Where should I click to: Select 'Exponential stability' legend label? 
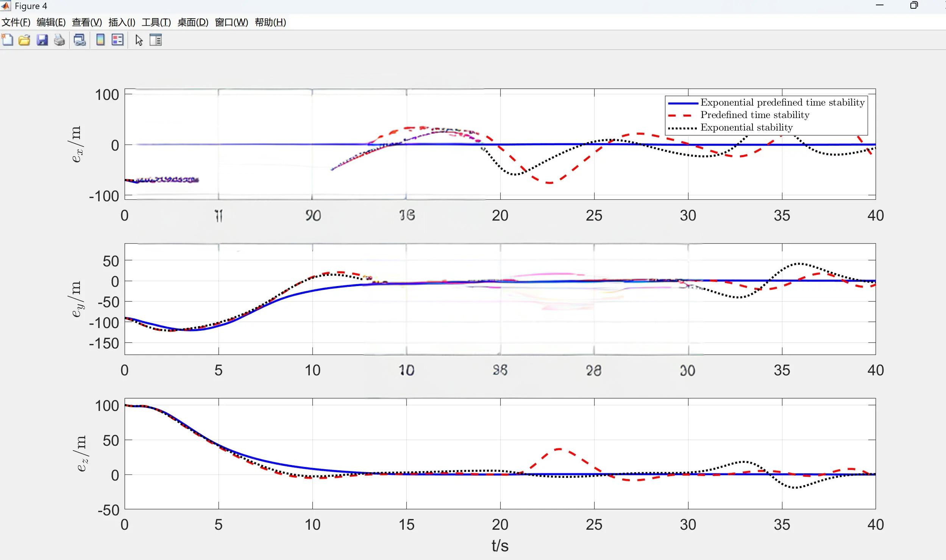click(746, 128)
